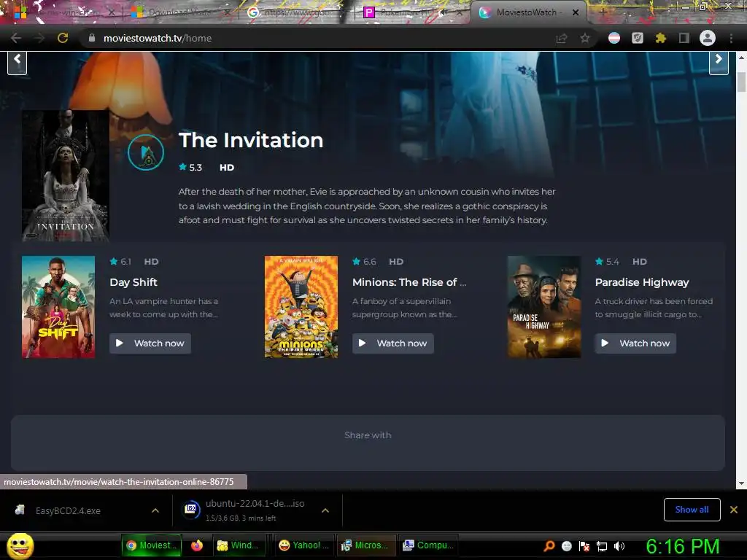
Task: Open the square gray extension in the toolbar
Action: 638,38
